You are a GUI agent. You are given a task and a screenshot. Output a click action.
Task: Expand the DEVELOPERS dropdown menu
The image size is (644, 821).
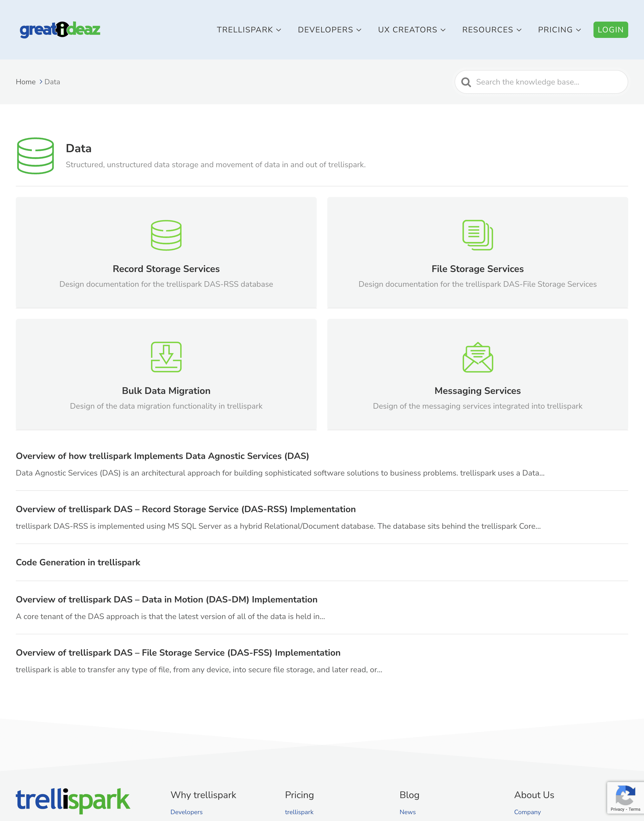(x=329, y=30)
